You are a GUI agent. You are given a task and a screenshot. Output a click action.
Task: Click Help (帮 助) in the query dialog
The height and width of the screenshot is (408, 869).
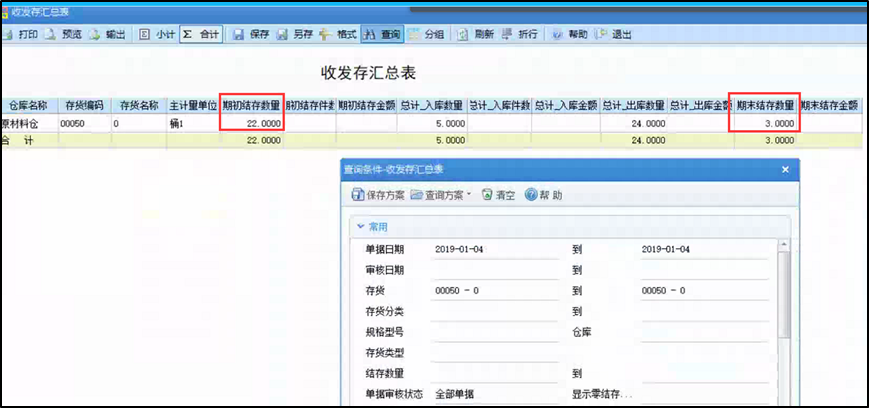point(544,195)
